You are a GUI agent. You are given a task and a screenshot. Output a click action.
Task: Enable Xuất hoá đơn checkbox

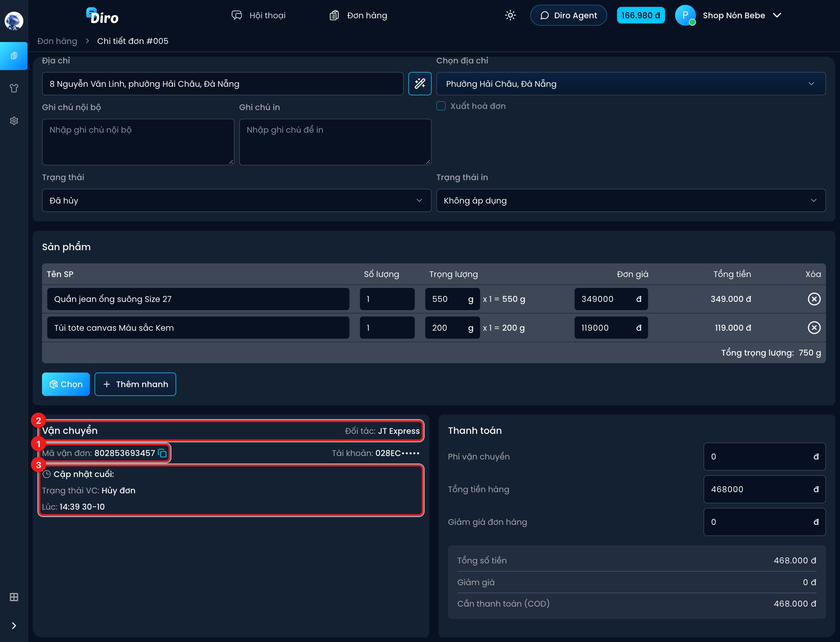441,106
